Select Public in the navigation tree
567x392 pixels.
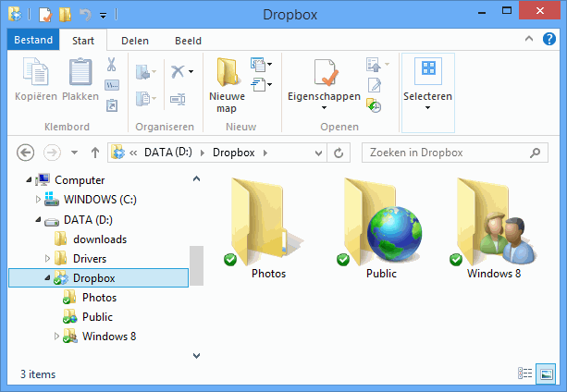click(x=97, y=317)
